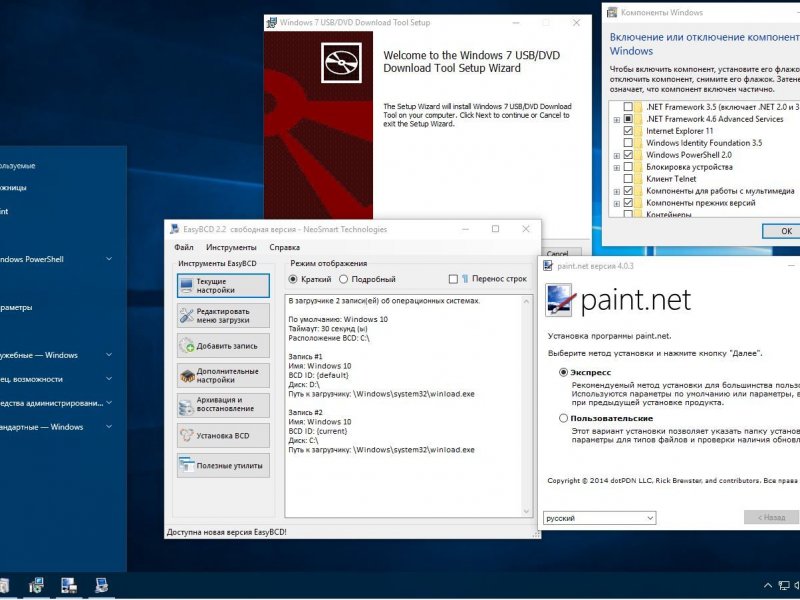
Task: Click folder icon beside Windows Identity Foundation 3.5
Action: coord(638,143)
